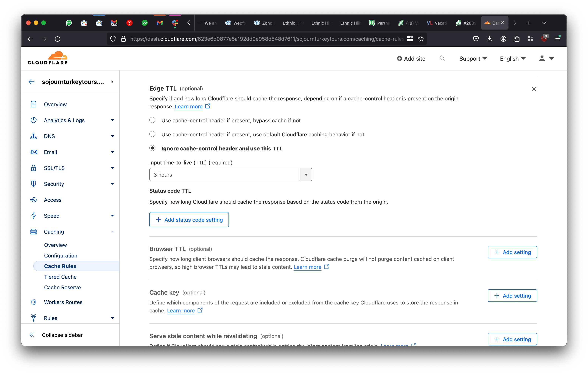588x374 pixels.
Task: Open the Firefox extensions puzzle icon
Action: [x=517, y=39]
